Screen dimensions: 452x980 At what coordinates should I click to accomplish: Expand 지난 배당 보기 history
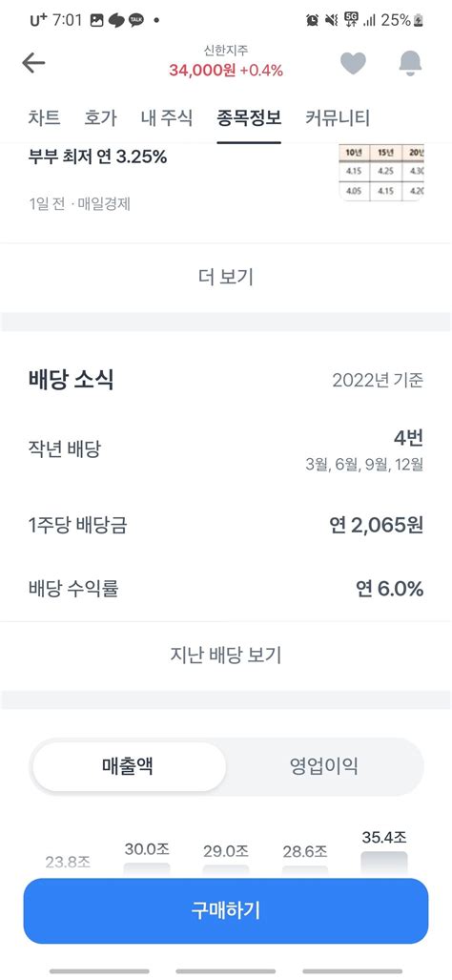(226, 655)
